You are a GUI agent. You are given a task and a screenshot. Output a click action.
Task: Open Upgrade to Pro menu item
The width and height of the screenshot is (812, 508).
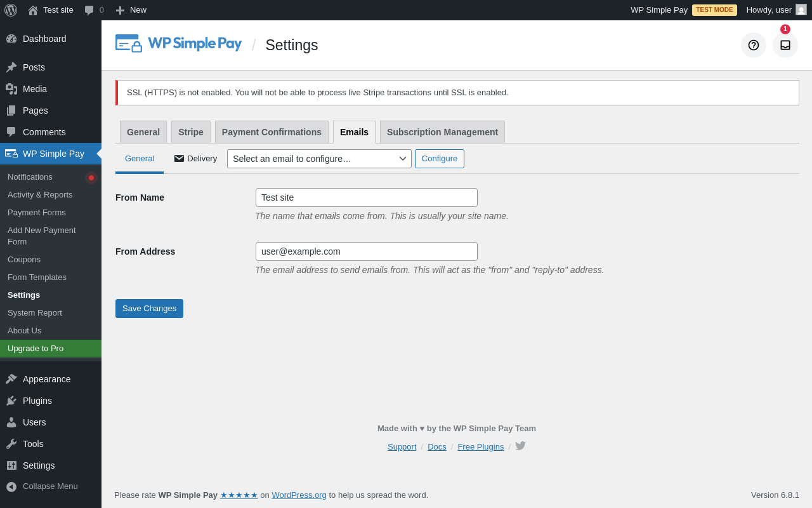click(36, 349)
